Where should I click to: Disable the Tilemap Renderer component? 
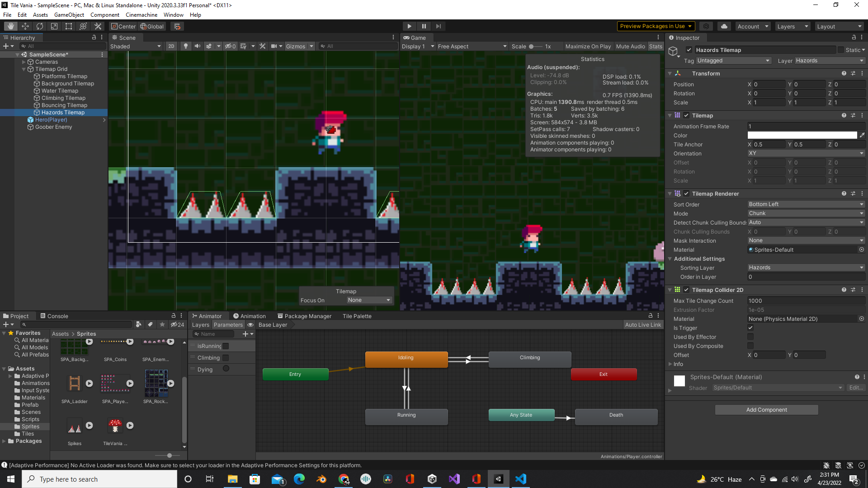[686, 193]
